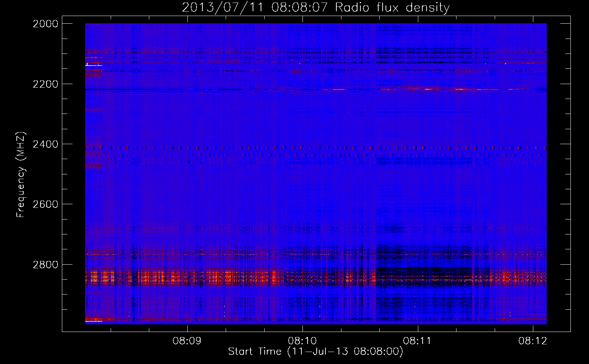The image size is (589, 364).
Task: Select the 2200 frequency tick label
Action: point(46,84)
